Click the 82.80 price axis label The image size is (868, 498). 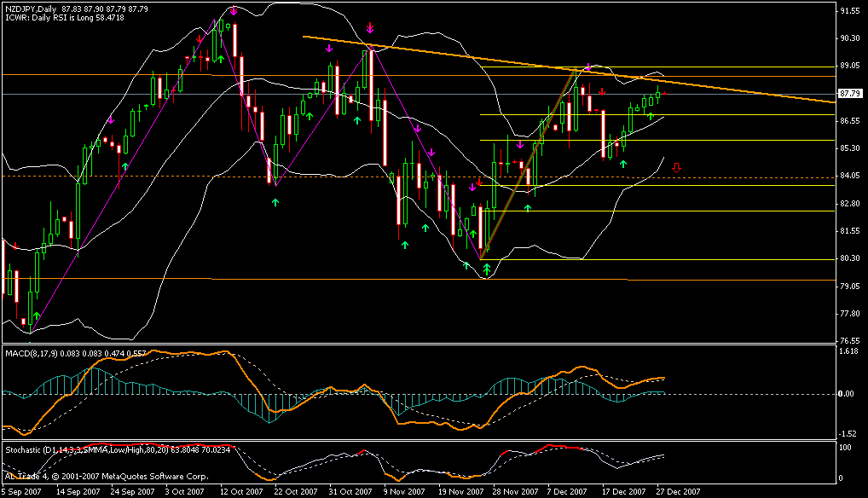point(850,204)
